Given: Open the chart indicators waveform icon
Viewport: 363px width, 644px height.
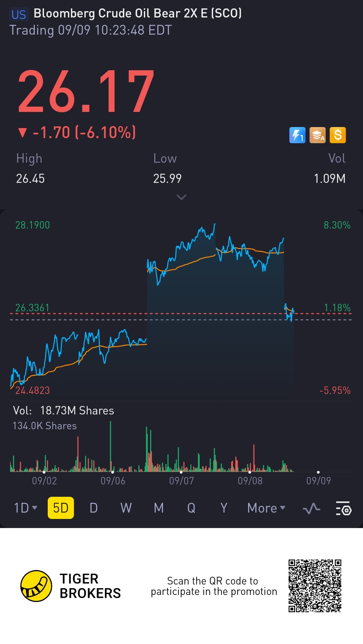Looking at the screenshot, I should click(x=311, y=508).
